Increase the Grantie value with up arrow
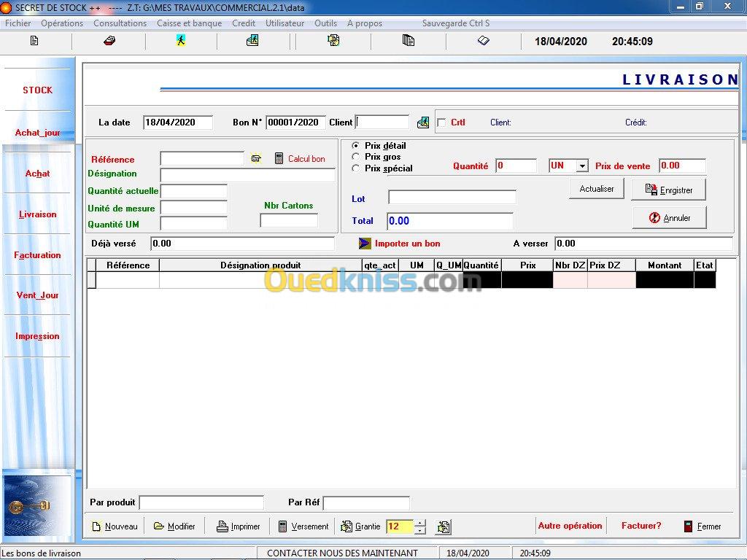The image size is (747, 560). click(419, 522)
